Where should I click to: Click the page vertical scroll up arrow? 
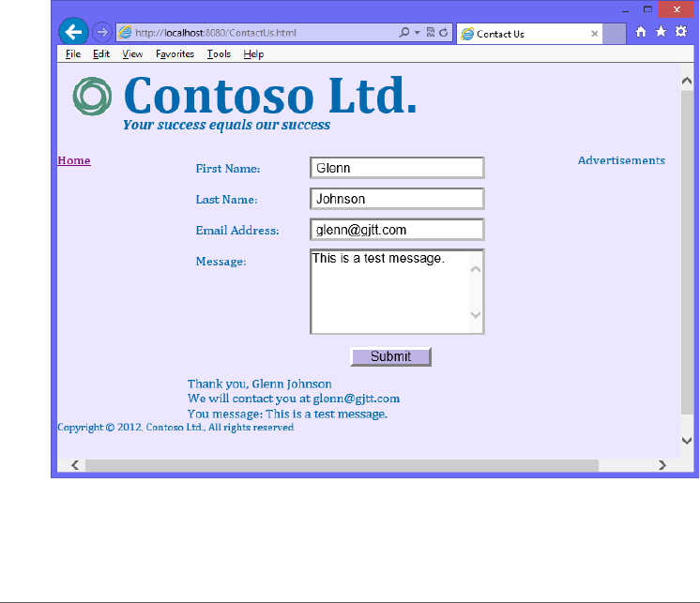click(687, 81)
